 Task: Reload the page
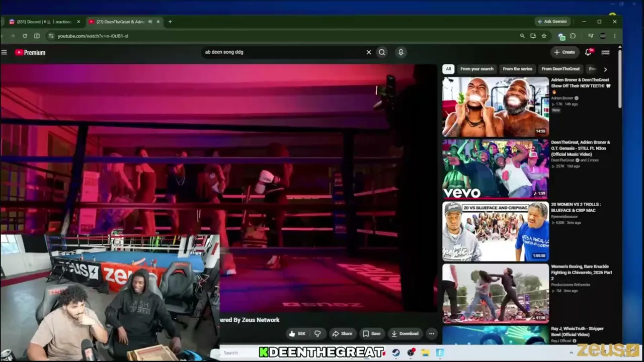(25, 36)
